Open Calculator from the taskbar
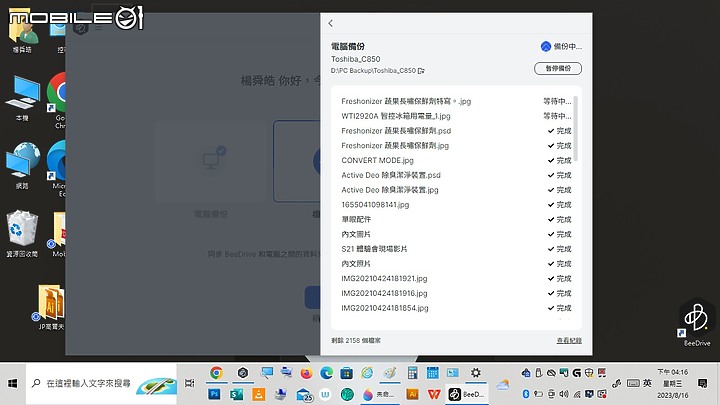720x405 pixels. (x=413, y=373)
